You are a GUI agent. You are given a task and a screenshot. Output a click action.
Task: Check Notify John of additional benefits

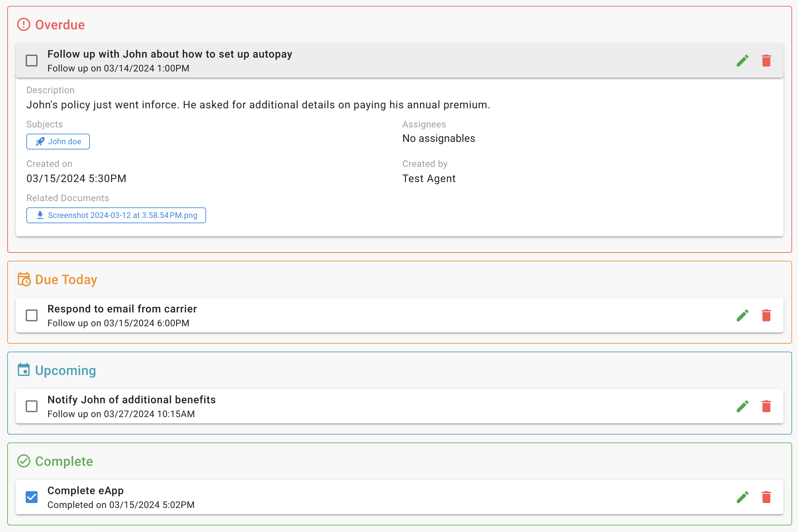[x=32, y=407]
